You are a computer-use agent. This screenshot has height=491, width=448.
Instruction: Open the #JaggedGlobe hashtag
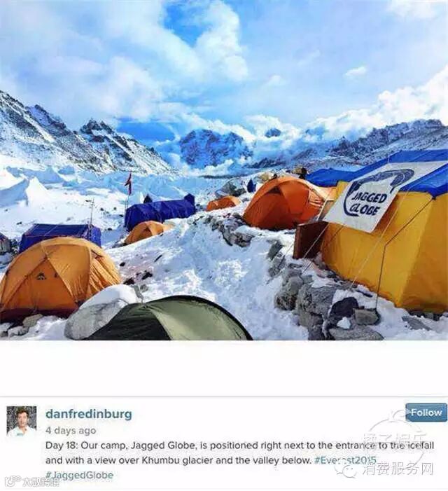pos(79,475)
